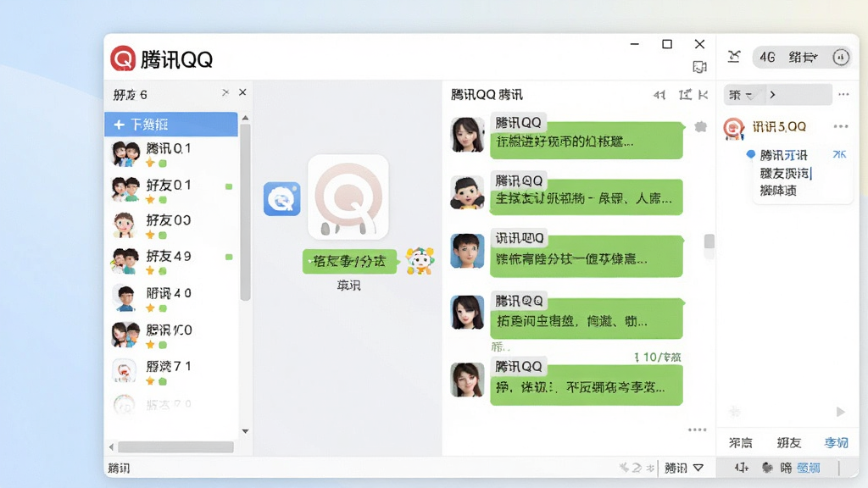Click the large pale QQ logo tile
868x488 pixels.
coord(348,197)
